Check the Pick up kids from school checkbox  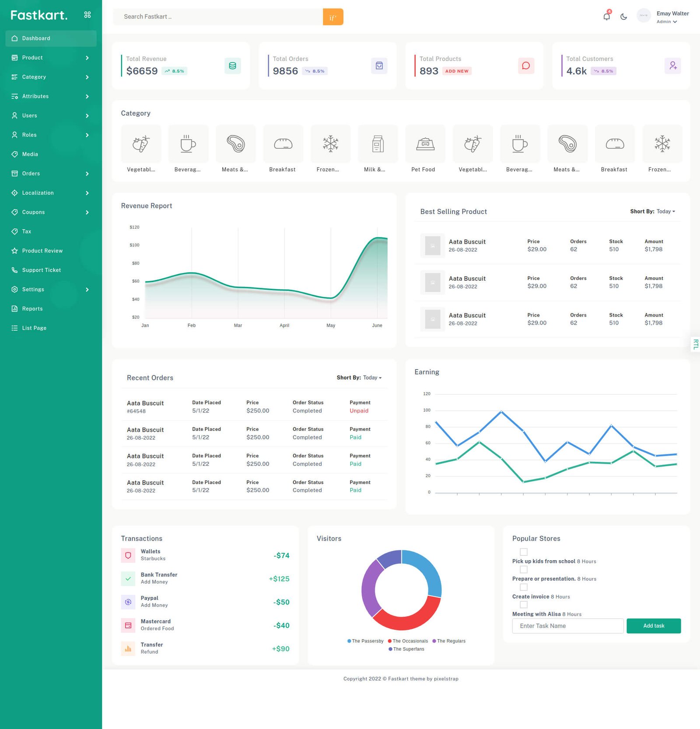(x=524, y=552)
